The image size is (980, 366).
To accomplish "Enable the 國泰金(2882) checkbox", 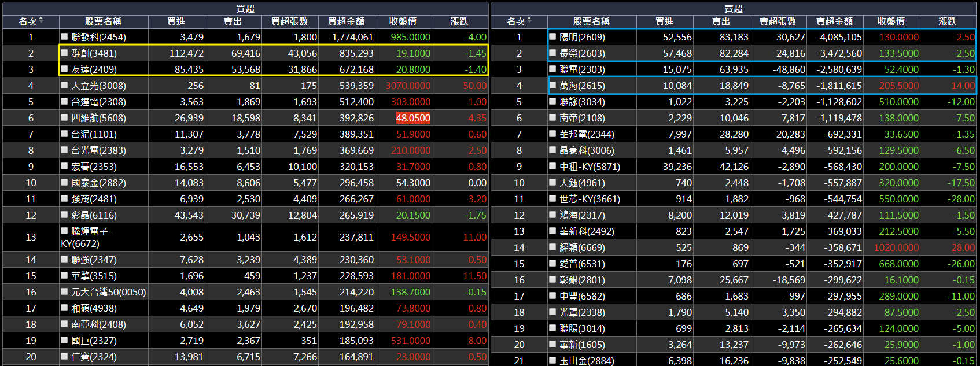I will (x=65, y=182).
